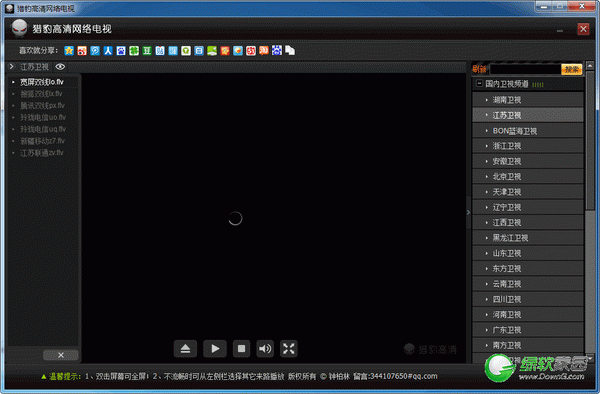Click the orange 淘 share icon
Viewport: 600px width, 394px height.
pos(264,50)
